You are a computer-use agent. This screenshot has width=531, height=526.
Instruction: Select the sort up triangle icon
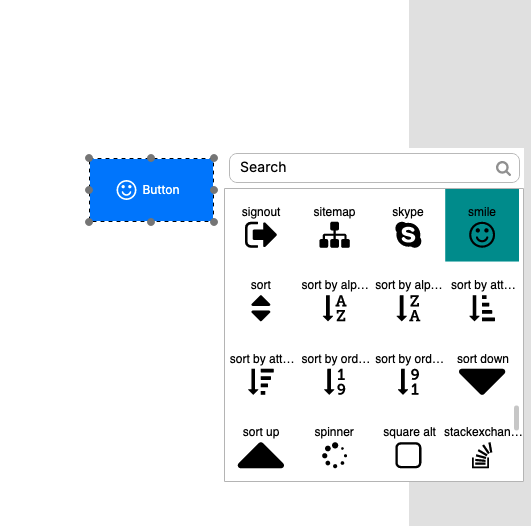click(x=261, y=455)
